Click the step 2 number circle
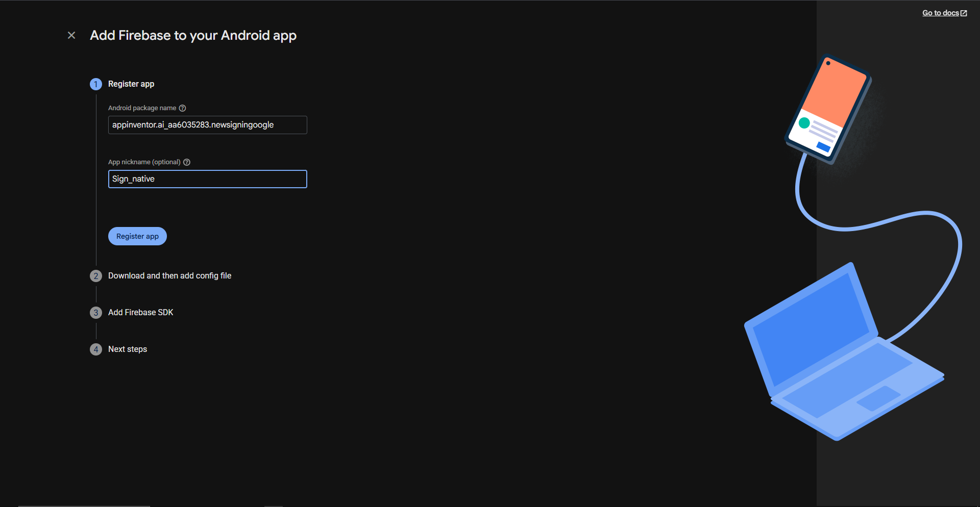This screenshot has height=507, width=980. [96, 276]
